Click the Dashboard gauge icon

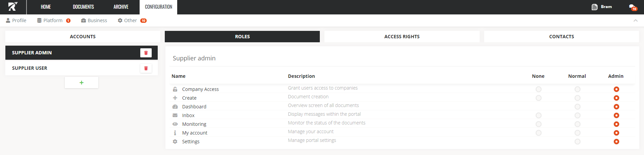[x=175, y=107]
